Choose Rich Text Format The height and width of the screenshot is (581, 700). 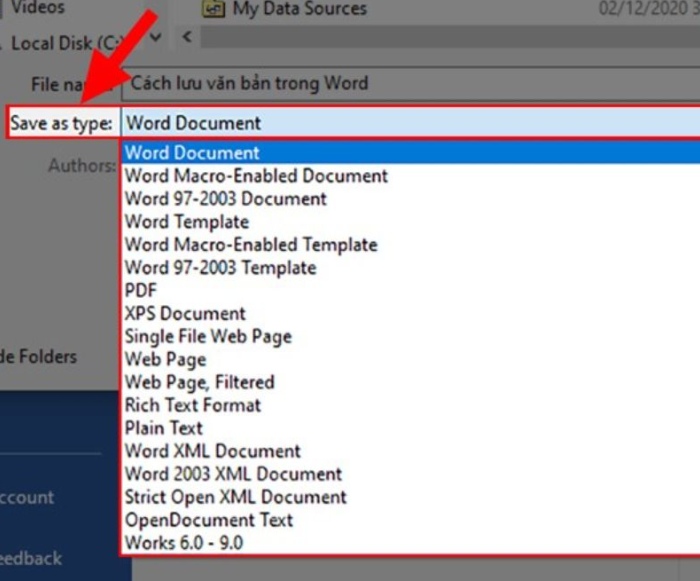[412, 405]
